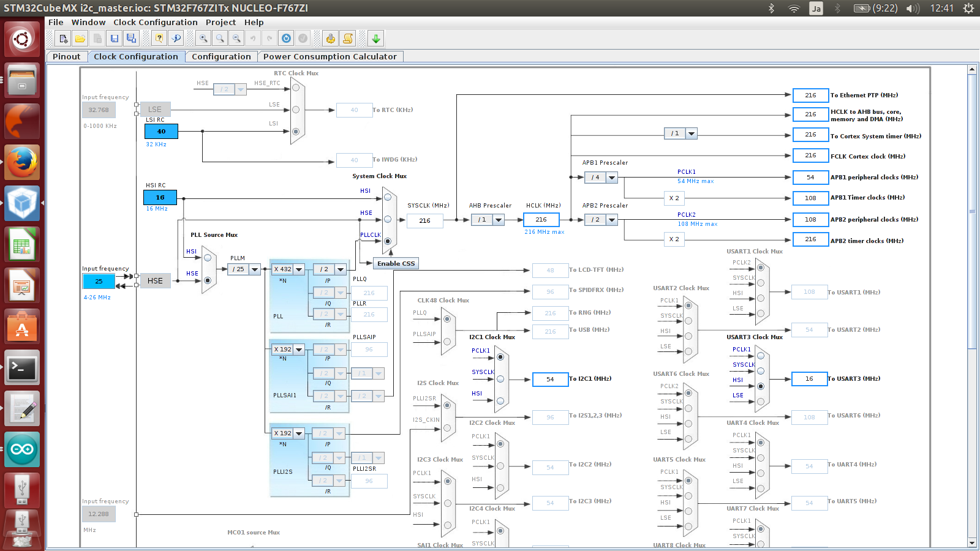
Task: Click the Generate Code gear icon
Action: click(331, 39)
